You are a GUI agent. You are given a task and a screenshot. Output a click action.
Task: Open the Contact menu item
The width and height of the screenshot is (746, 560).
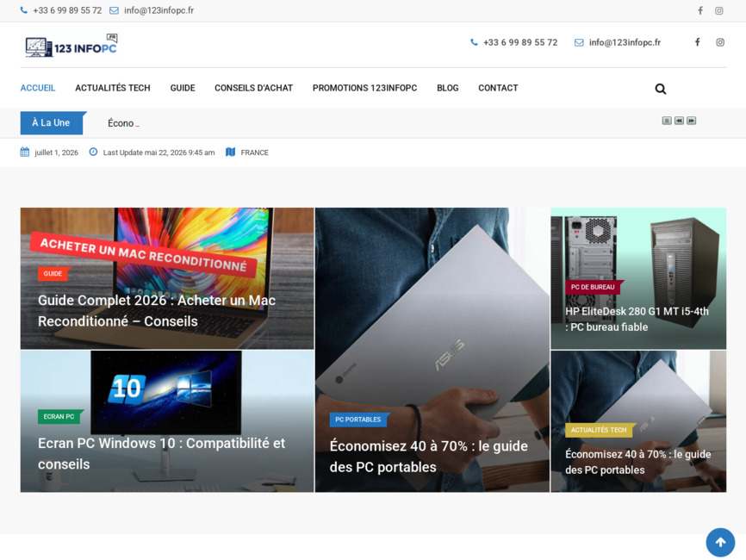tap(498, 88)
